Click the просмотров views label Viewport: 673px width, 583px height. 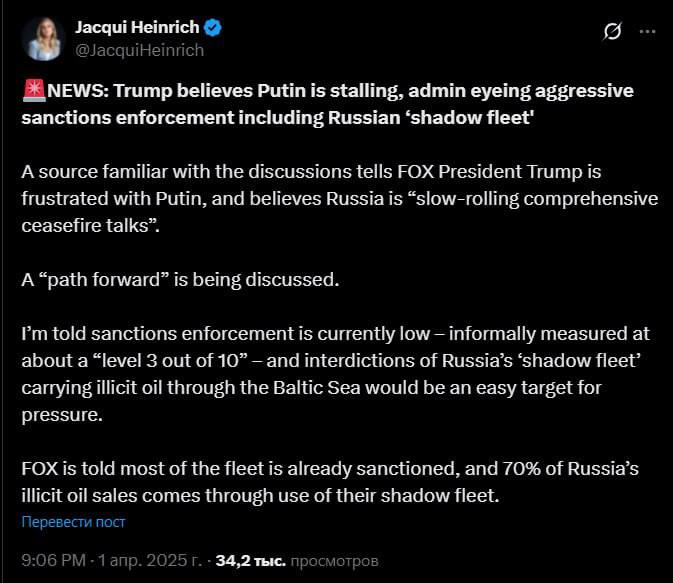click(335, 560)
